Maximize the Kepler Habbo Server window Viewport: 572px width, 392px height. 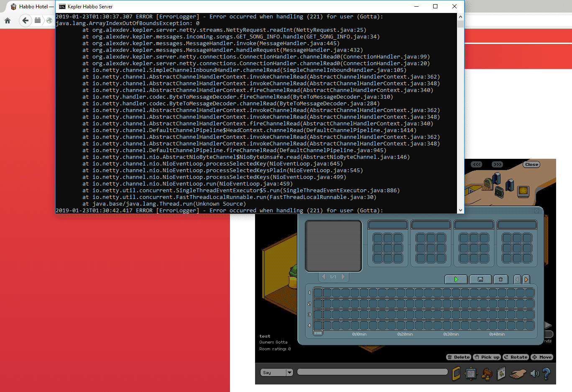click(435, 6)
